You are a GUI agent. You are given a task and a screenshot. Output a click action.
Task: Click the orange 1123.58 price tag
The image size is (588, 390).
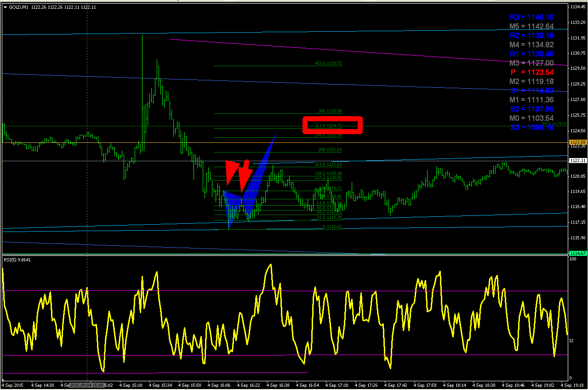[577, 142]
